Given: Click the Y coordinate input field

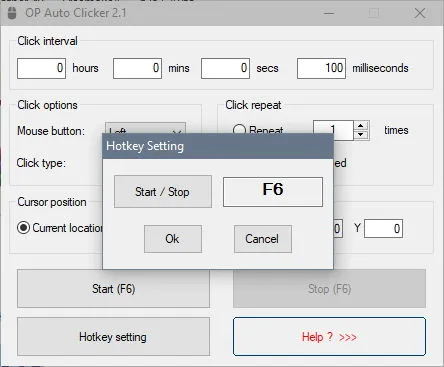Looking at the screenshot, I should [383, 229].
